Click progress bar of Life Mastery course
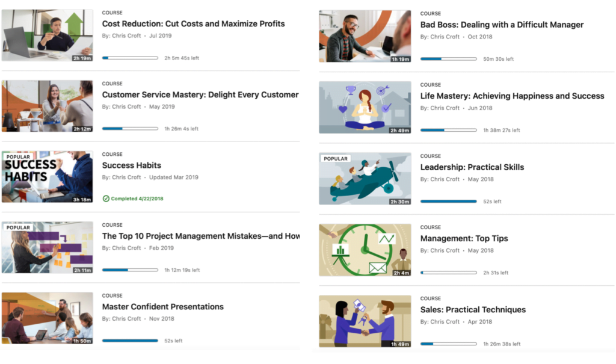The height and width of the screenshot is (364, 616). point(448,130)
